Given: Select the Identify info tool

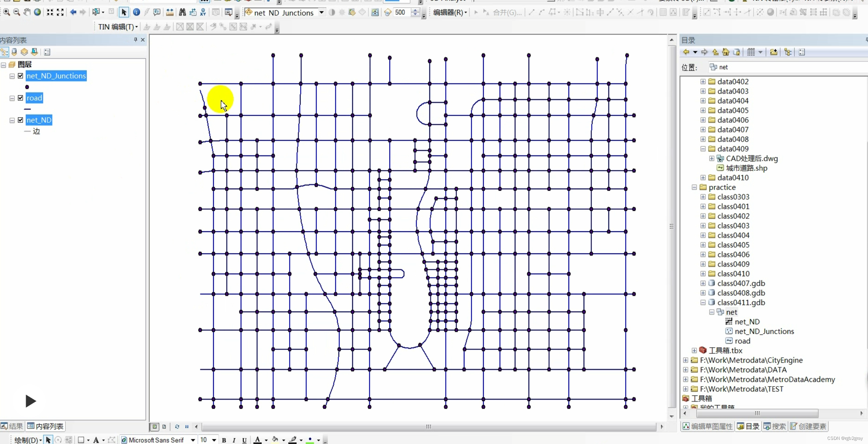Looking at the screenshot, I should point(136,12).
